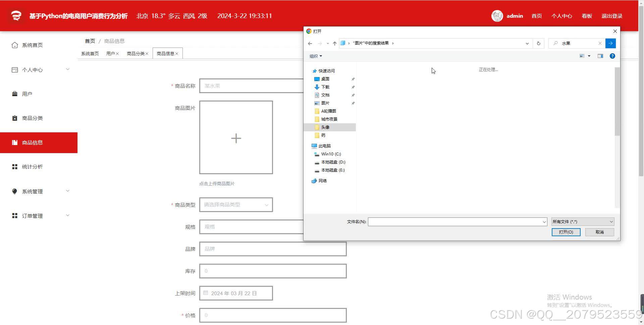Screen dimensions: 644x325
Task: Open view options dropdown arrow
Action: coord(589,56)
